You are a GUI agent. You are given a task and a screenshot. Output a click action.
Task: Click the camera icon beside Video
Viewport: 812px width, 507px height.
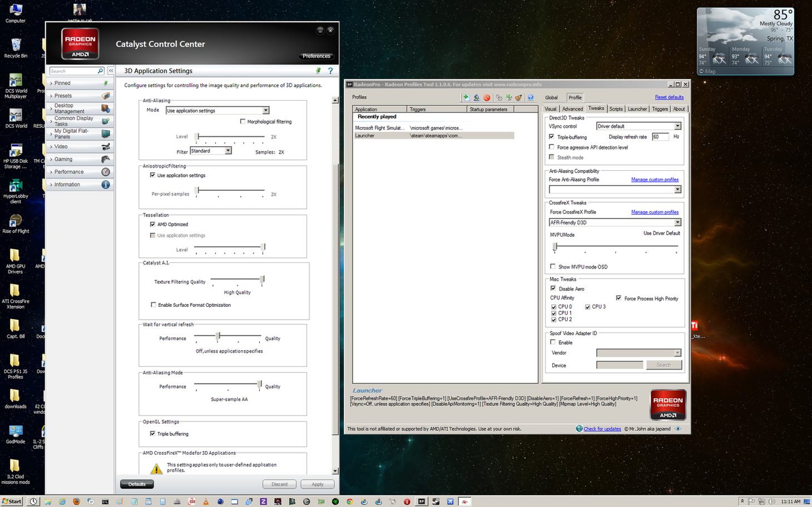click(106, 147)
